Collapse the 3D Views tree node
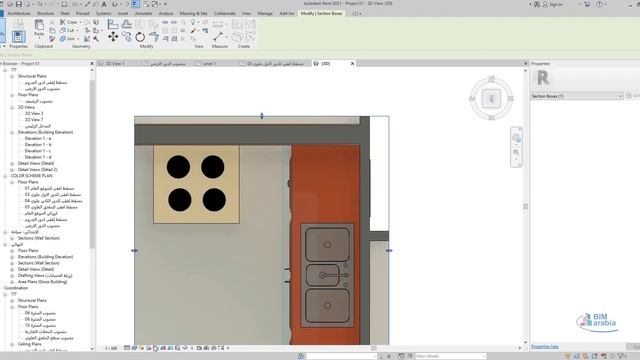This screenshot has width=640, height=360. 12,107
